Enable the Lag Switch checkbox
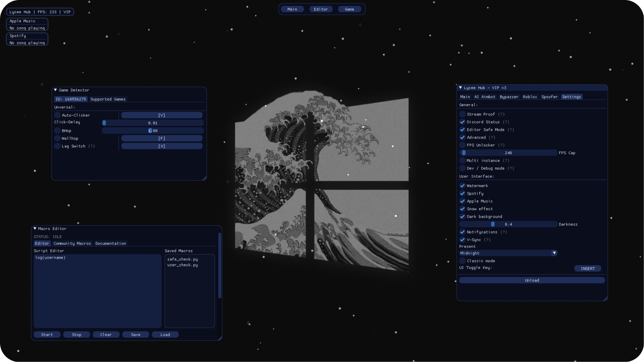 (57, 146)
